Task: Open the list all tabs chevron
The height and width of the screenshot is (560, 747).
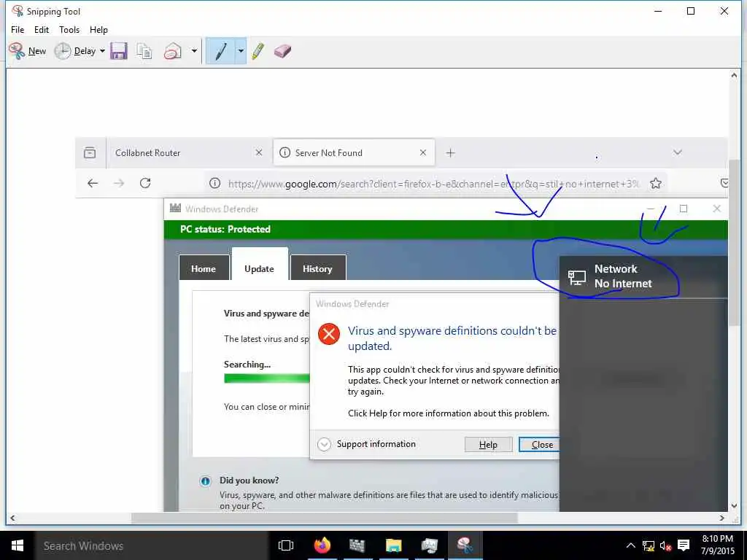Action: pos(678,152)
